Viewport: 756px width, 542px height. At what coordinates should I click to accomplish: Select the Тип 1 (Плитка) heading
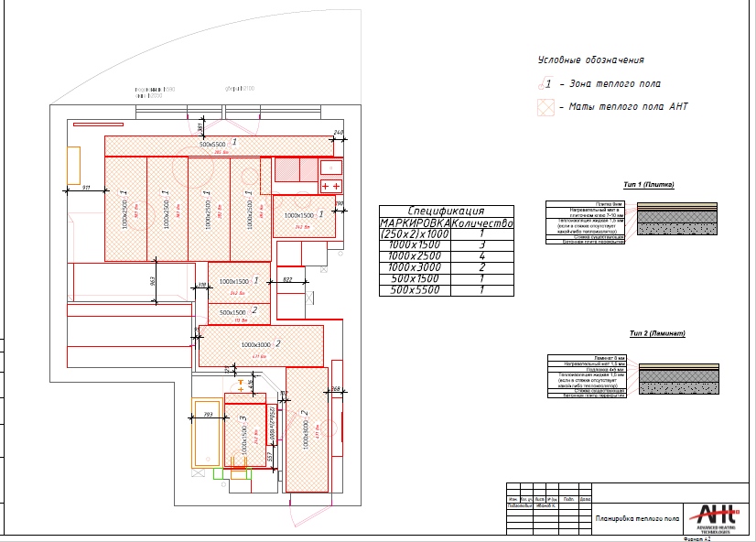[x=649, y=185]
